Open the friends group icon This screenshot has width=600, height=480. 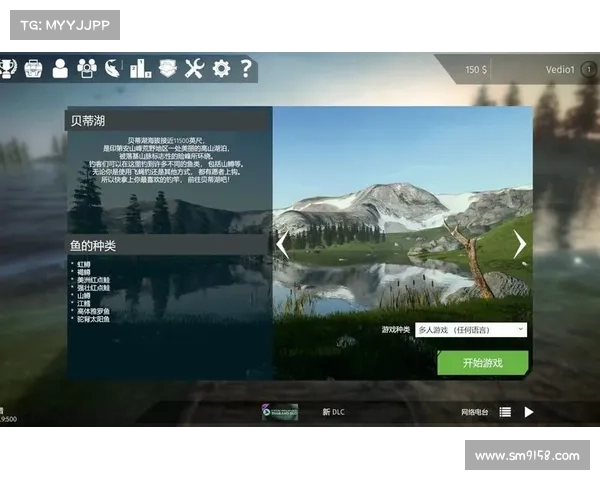[87, 69]
